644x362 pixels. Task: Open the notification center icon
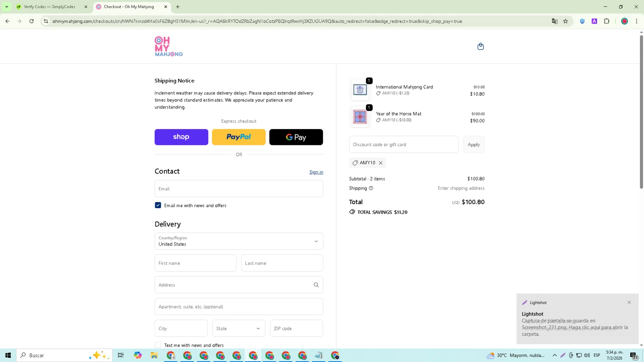[634, 356]
